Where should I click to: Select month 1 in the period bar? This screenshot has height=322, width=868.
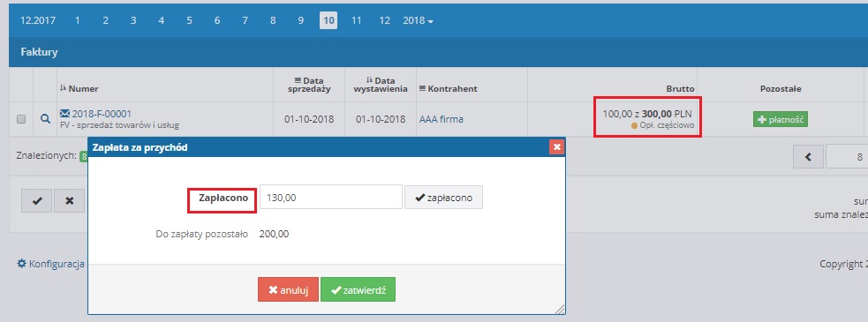tap(77, 20)
